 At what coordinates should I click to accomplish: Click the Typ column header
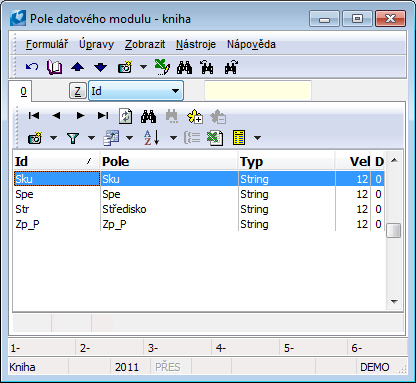[287, 161]
